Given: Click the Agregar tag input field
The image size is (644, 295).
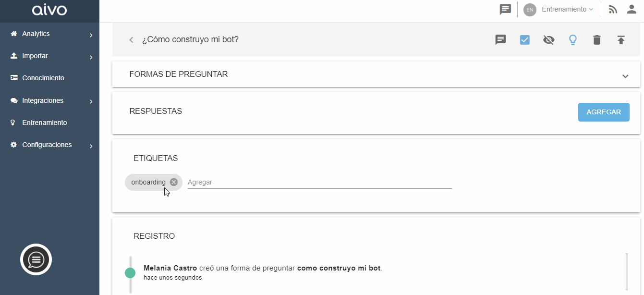Looking at the screenshot, I should 319,182.
